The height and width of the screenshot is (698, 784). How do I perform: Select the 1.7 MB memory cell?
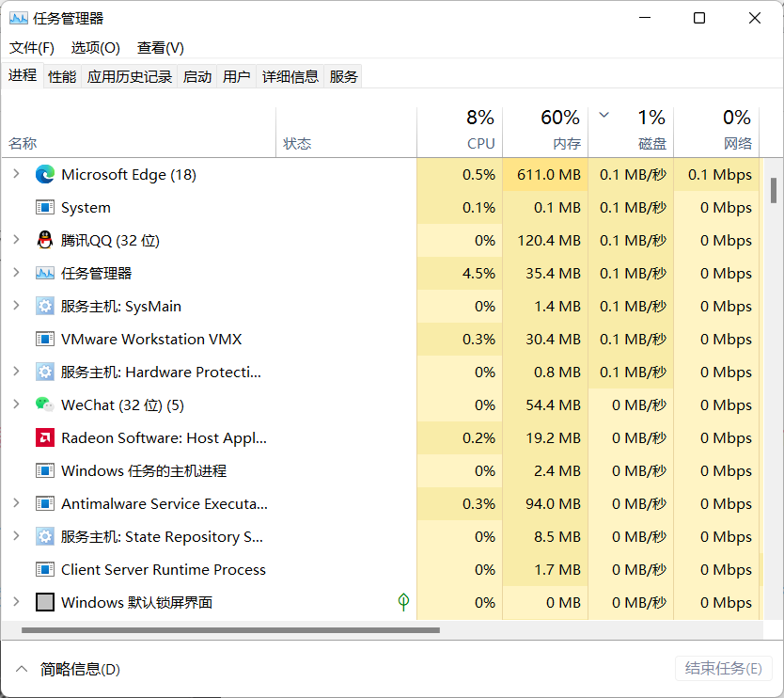pyautogui.click(x=545, y=569)
